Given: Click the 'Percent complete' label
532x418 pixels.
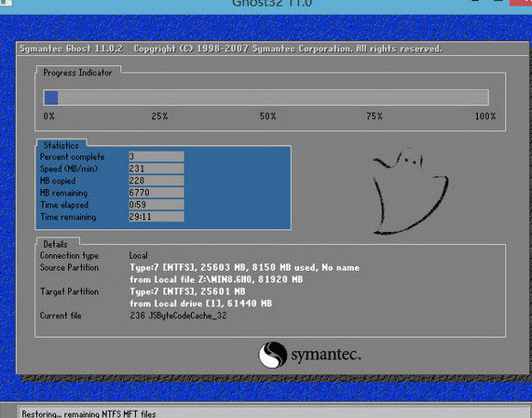Looking at the screenshot, I should click(73, 156).
